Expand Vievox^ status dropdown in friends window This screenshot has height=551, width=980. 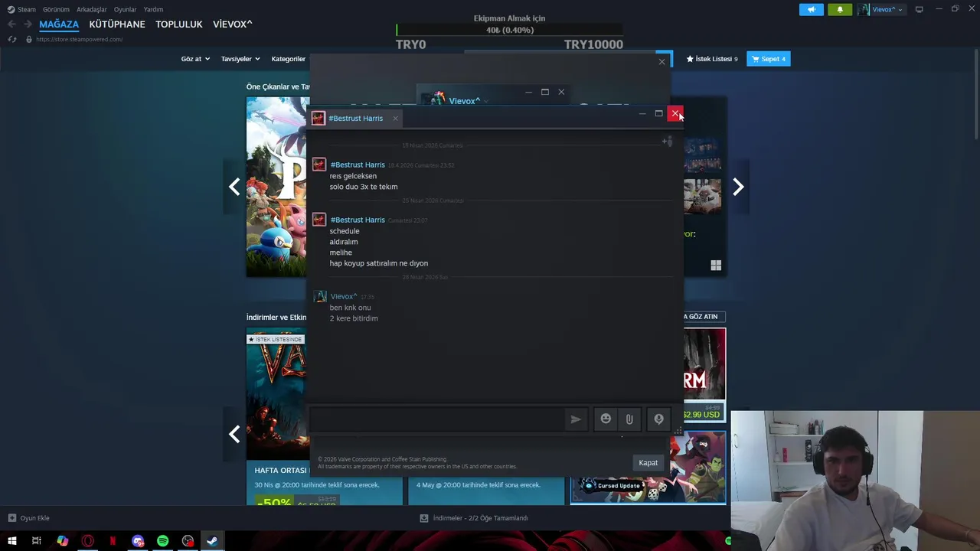click(x=485, y=101)
